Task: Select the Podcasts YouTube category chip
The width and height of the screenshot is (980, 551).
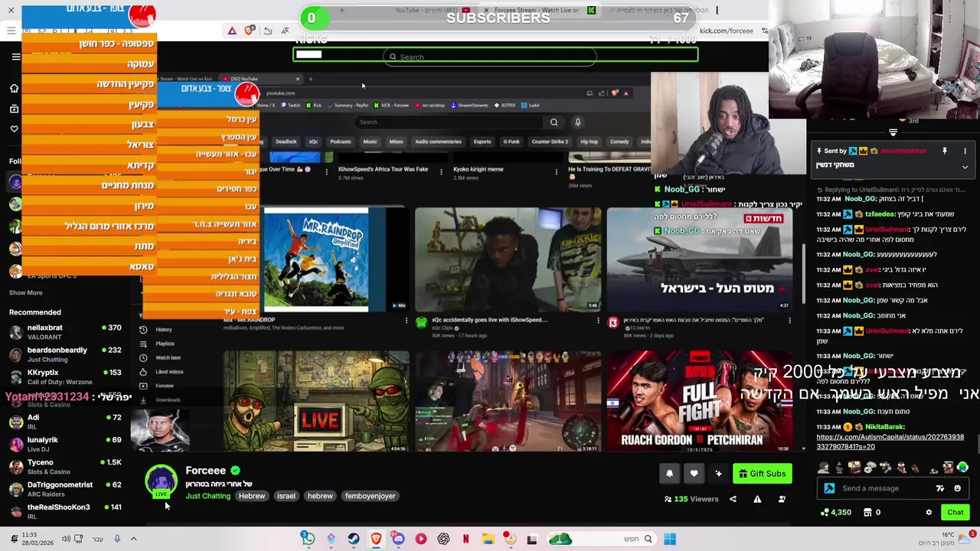Action: click(x=340, y=142)
